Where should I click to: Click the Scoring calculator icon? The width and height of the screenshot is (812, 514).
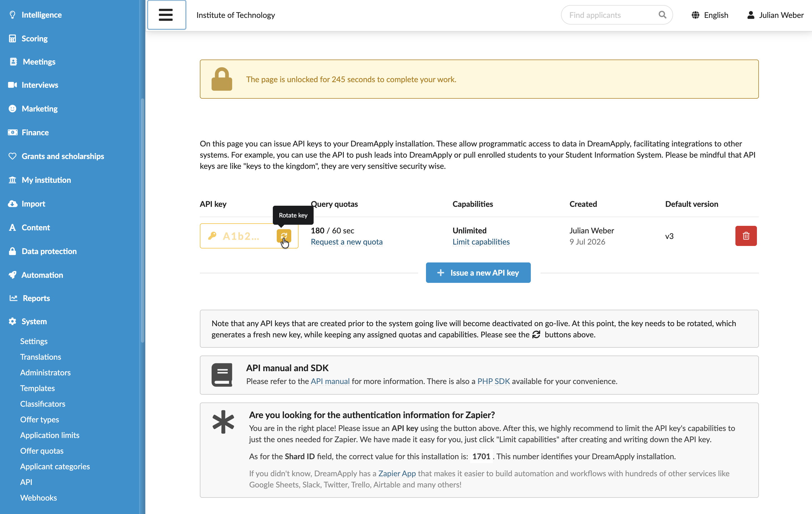pos(13,39)
